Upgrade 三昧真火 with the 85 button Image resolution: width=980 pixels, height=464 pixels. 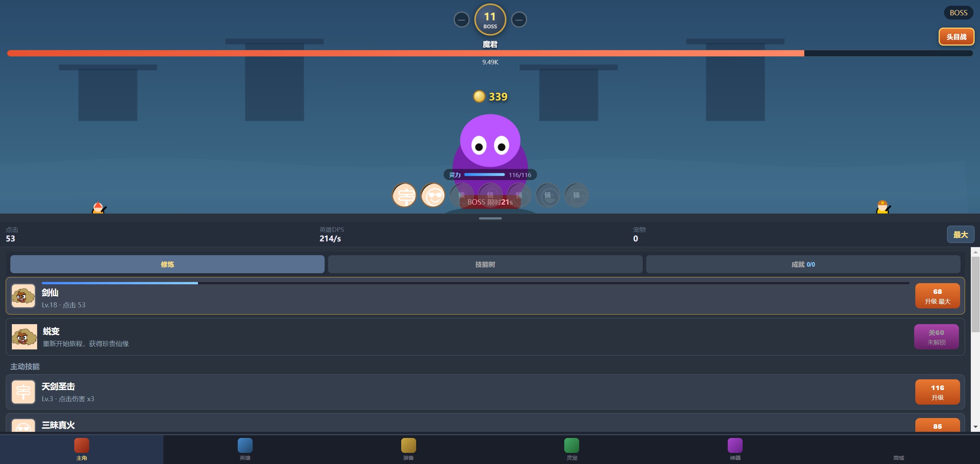click(x=938, y=425)
